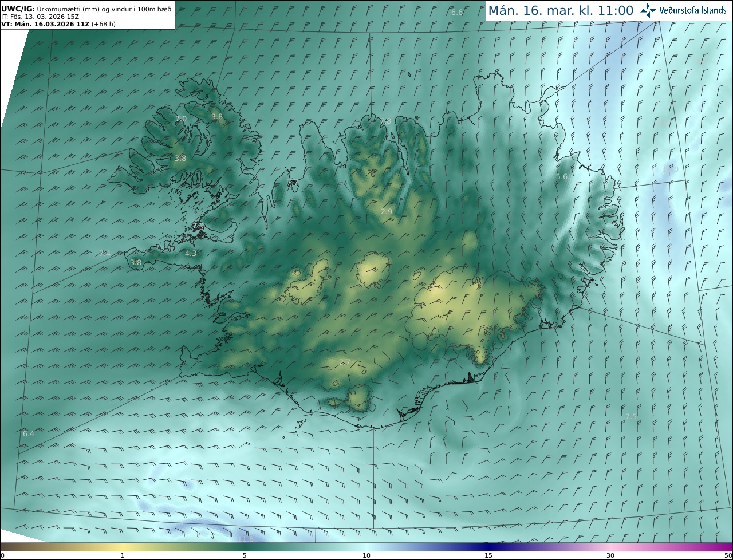733x560 pixels.
Task: Click the 50 tick on the color scale
Action: click(728, 555)
